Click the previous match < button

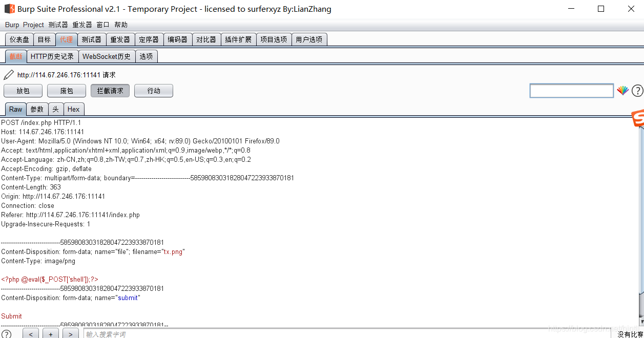click(31, 334)
